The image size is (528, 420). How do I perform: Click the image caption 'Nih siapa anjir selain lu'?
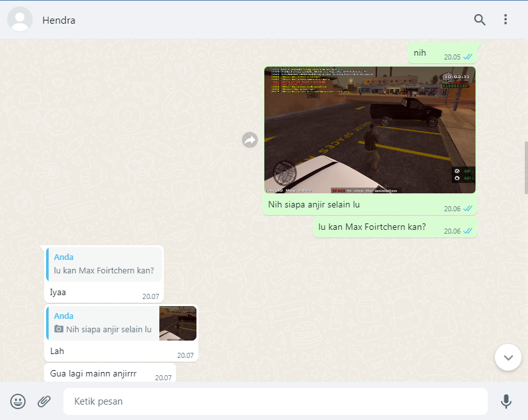(314, 204)
